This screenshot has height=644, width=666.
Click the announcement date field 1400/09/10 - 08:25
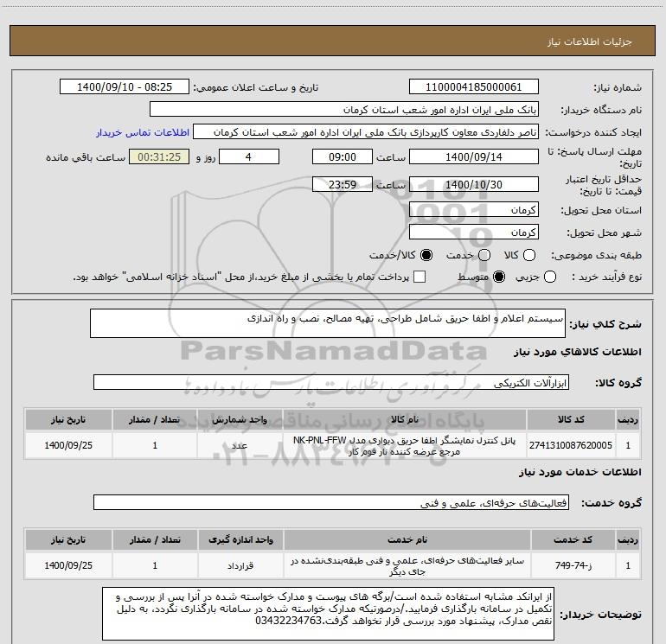125,87
